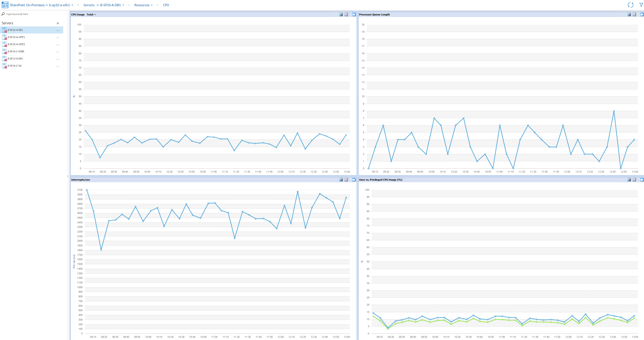Toggle grid display on the CPU Usage panel
The image size is (644, 340).
click(346, 15)
